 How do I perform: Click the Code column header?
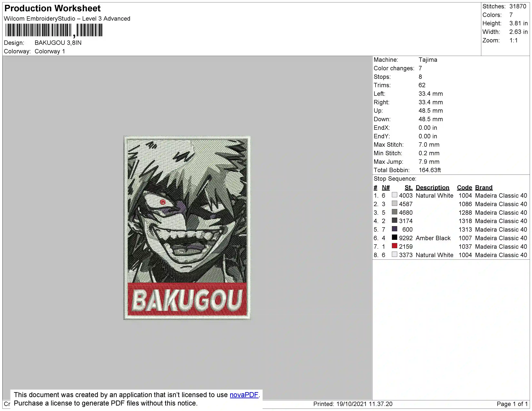coord(464,187)
